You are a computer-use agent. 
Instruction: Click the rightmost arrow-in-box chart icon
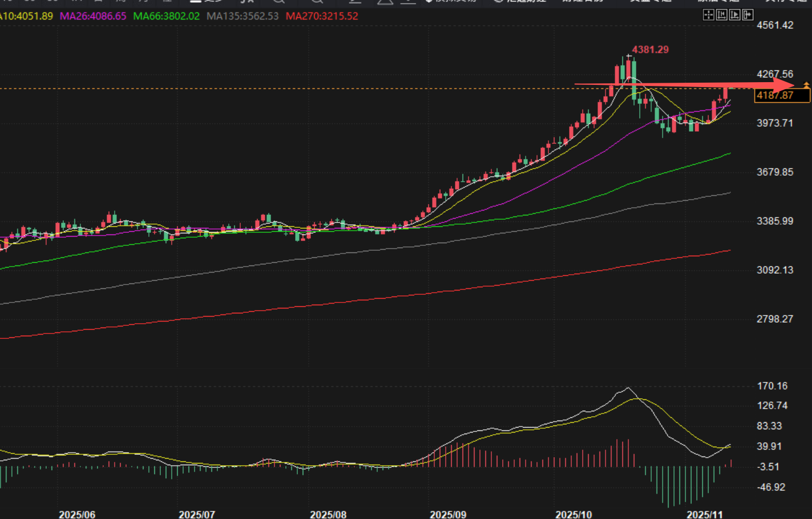(x=747, y=15)
